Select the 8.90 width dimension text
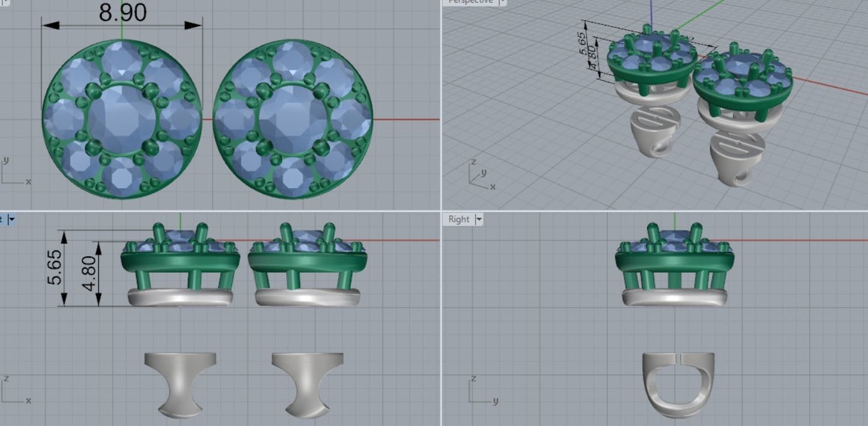This screenshot has width=868, height=426. [122, 13]
